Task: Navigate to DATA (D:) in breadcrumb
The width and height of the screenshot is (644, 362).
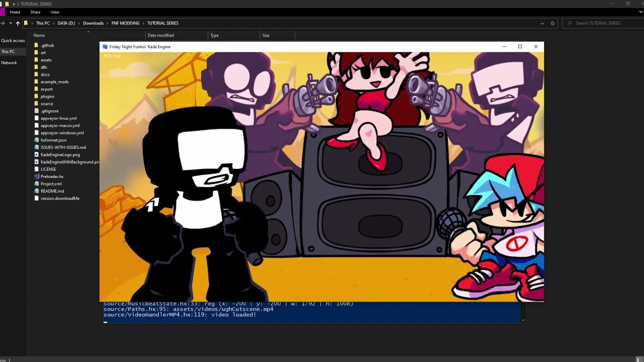Action: (66, 23)
